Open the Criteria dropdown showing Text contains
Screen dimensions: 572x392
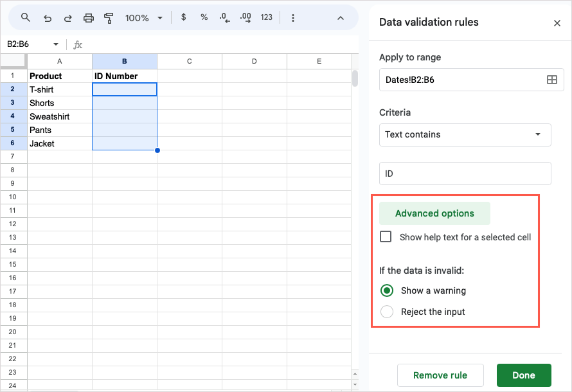coord(465,135)
